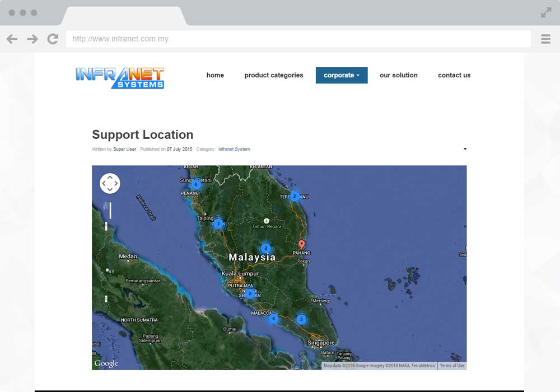
Task: Click the publish date 07 July 2015
Action: [179, 149]
